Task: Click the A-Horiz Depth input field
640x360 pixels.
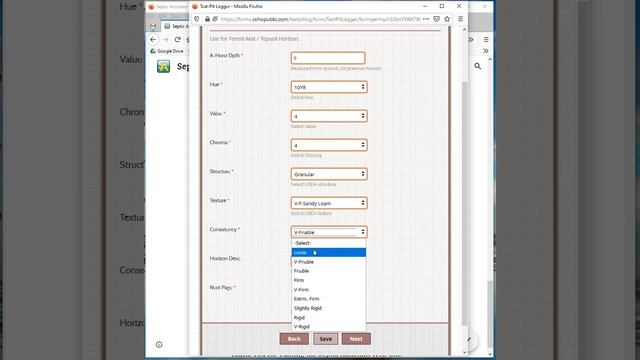Action: coord(328,58)
